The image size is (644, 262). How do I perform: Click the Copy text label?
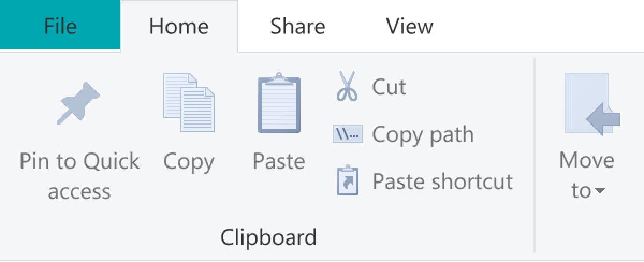point(189,161)
